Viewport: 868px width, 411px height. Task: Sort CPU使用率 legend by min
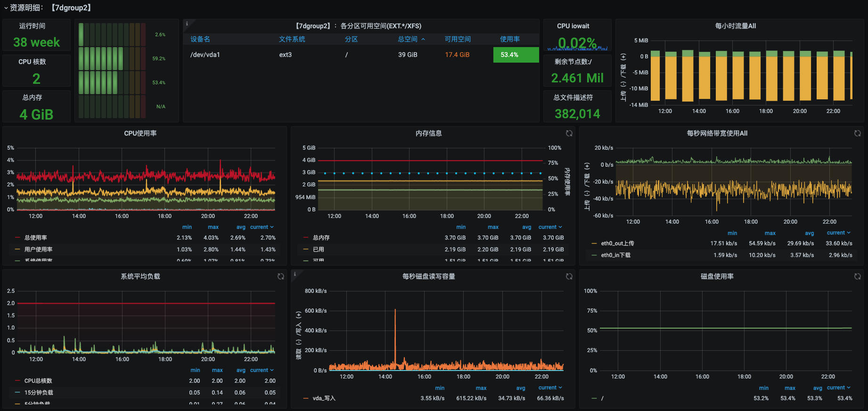click(187, 227)
